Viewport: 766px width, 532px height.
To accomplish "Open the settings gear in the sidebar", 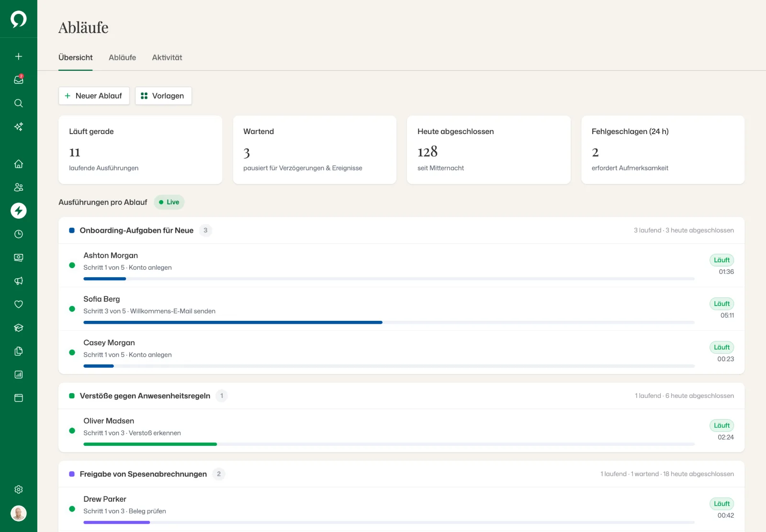I will pyautogui.click(x=19, y=489).
